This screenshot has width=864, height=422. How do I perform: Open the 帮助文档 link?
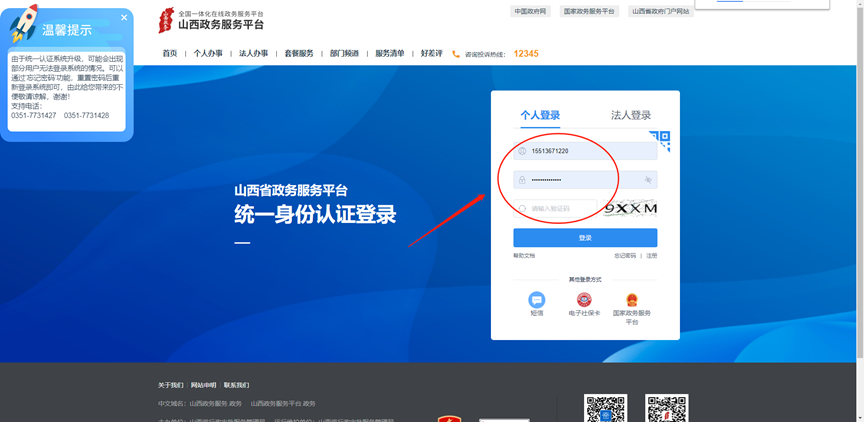coord(524,256)
